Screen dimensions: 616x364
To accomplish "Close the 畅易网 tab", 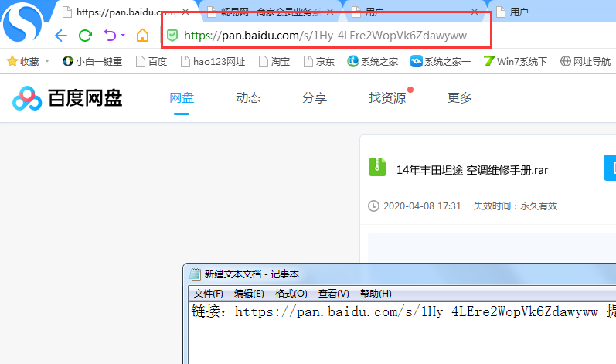I will [330, 12].
